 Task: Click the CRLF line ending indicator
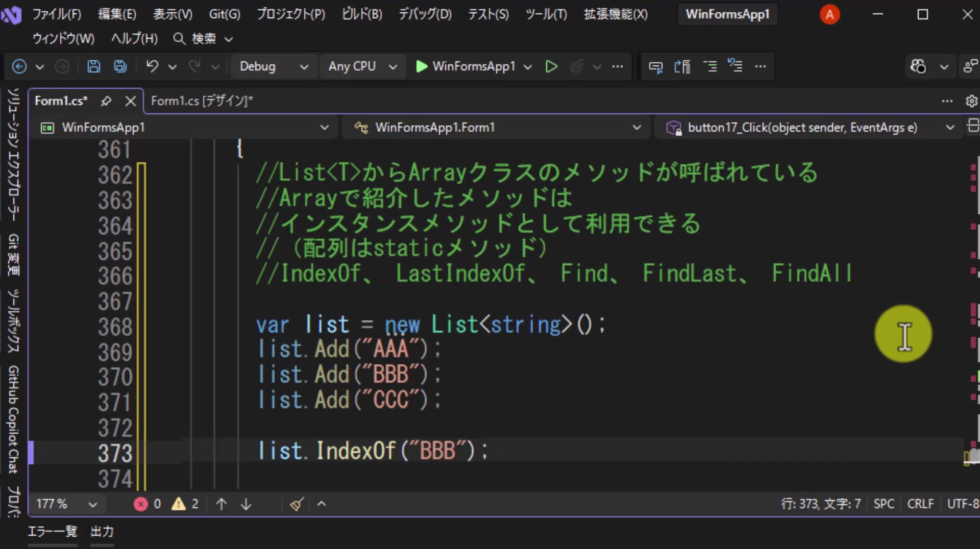point(920,504)
